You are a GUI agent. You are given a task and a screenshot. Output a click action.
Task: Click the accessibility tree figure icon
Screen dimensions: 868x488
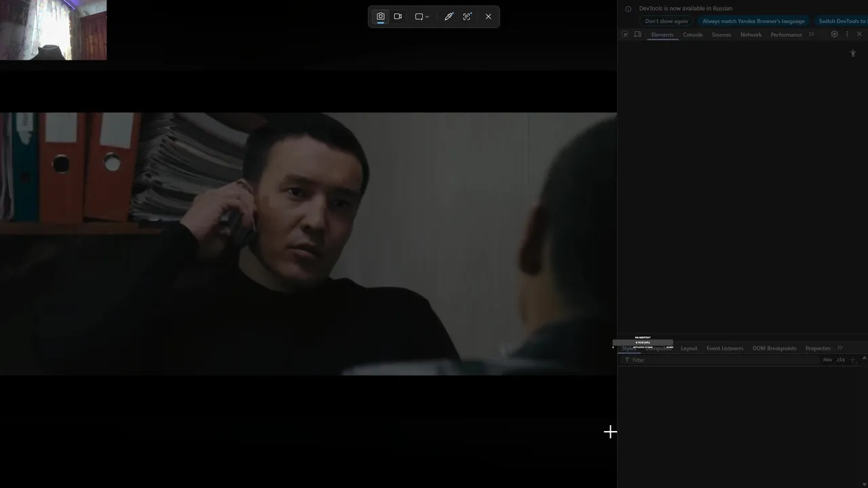click(x=853, y=54)
